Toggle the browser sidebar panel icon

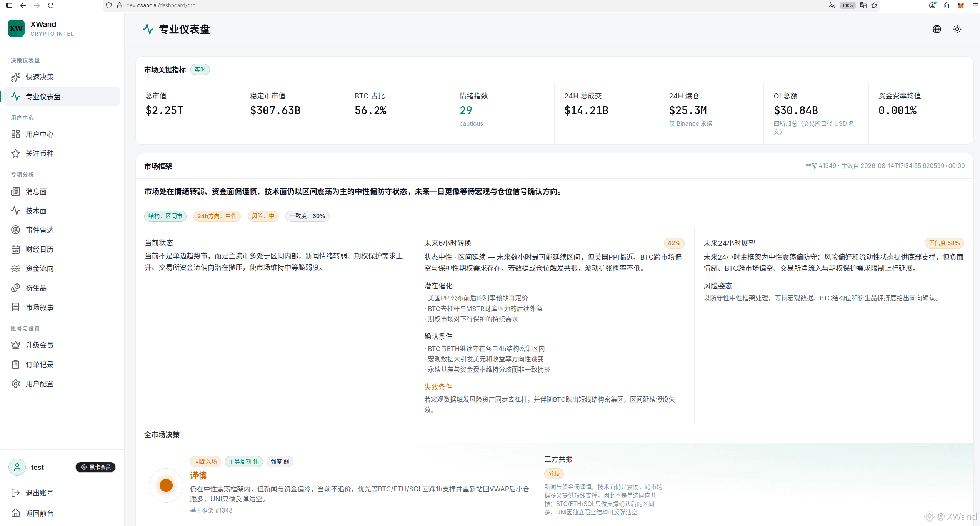9,5
